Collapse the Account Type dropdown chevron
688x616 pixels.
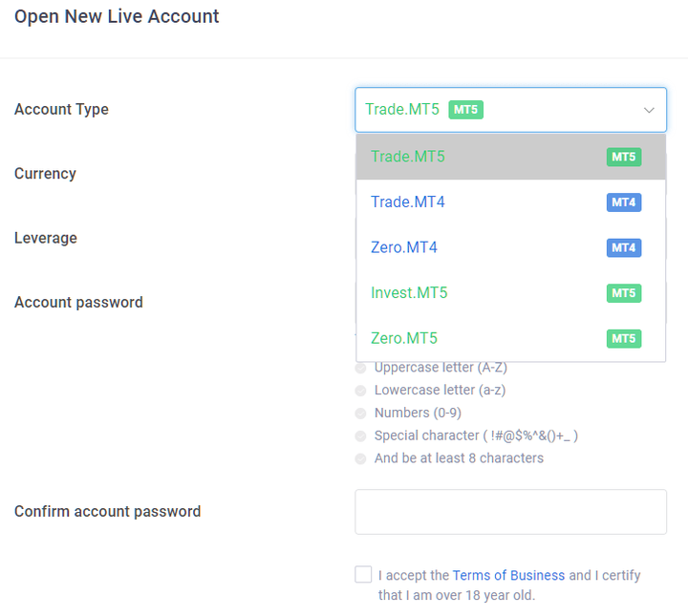tap(649, 110)
